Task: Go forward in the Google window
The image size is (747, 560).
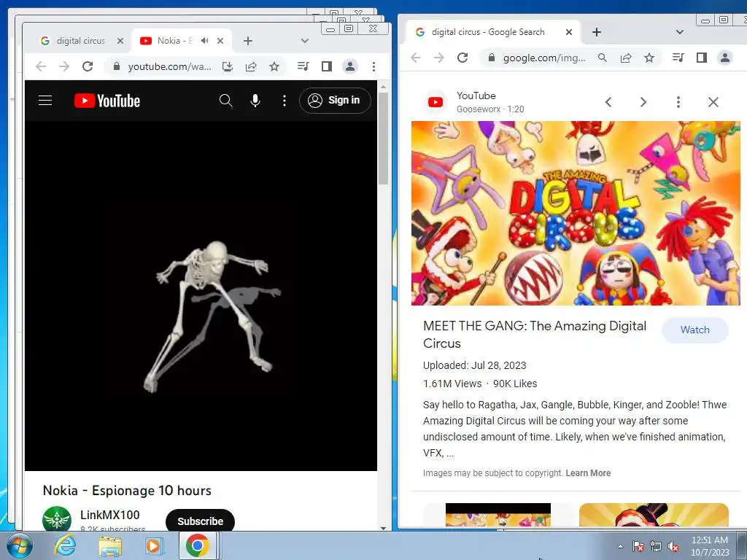Action: click(x=439, y=58)
